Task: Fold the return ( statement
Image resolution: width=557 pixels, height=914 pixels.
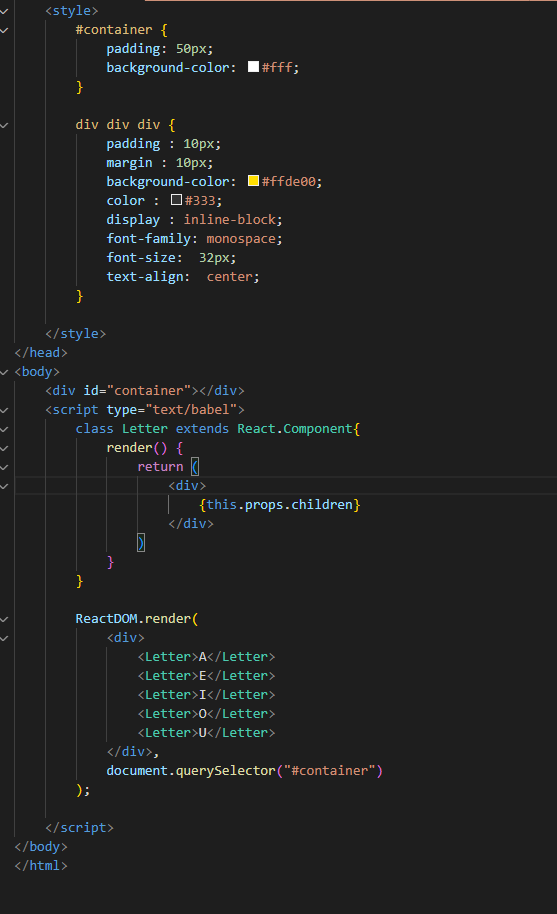Action: pos(4,467)
